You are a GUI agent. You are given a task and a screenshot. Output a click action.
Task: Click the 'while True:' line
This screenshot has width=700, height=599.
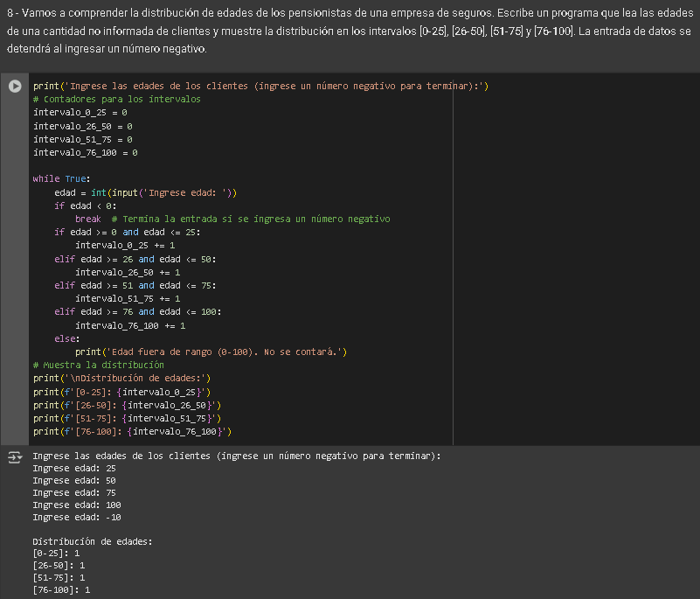point(61,178)
